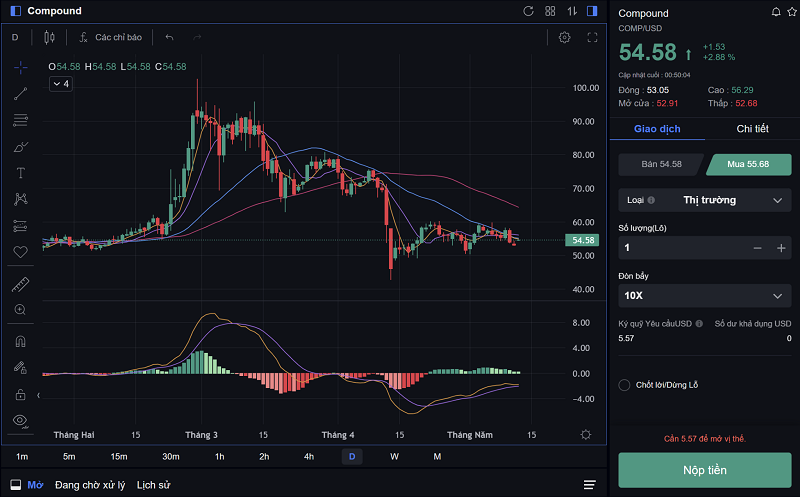Collapse the indicator legend showing 4

(60, 84)
